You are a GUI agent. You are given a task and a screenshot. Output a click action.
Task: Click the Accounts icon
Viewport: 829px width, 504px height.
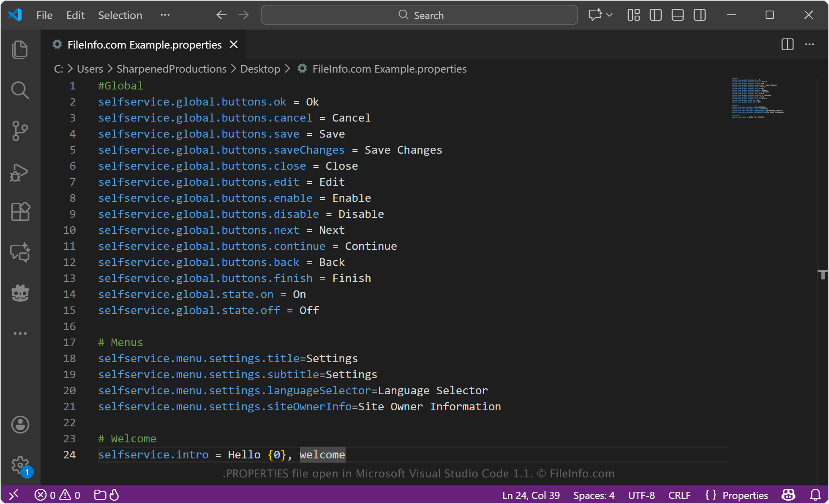20,425
